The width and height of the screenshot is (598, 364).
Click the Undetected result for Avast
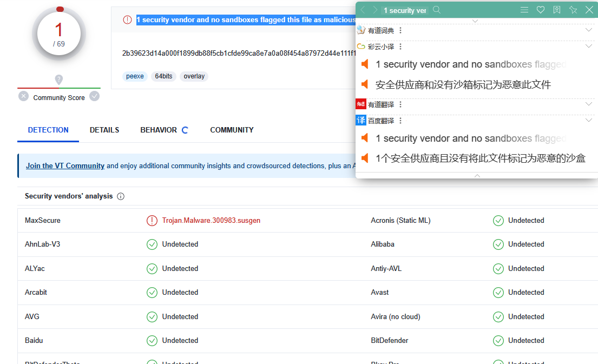coord(526,293)
